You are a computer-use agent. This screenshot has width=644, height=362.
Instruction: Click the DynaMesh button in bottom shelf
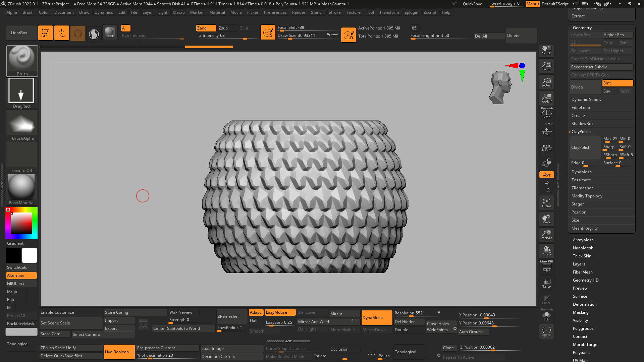pyautogui.click(x=377, y=318)
